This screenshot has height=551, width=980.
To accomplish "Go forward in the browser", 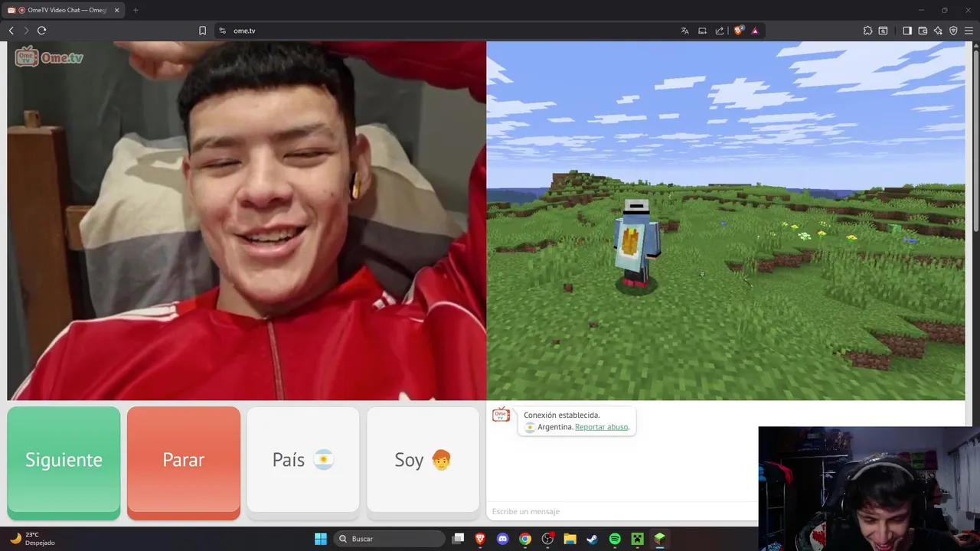I will coord(26,31).
